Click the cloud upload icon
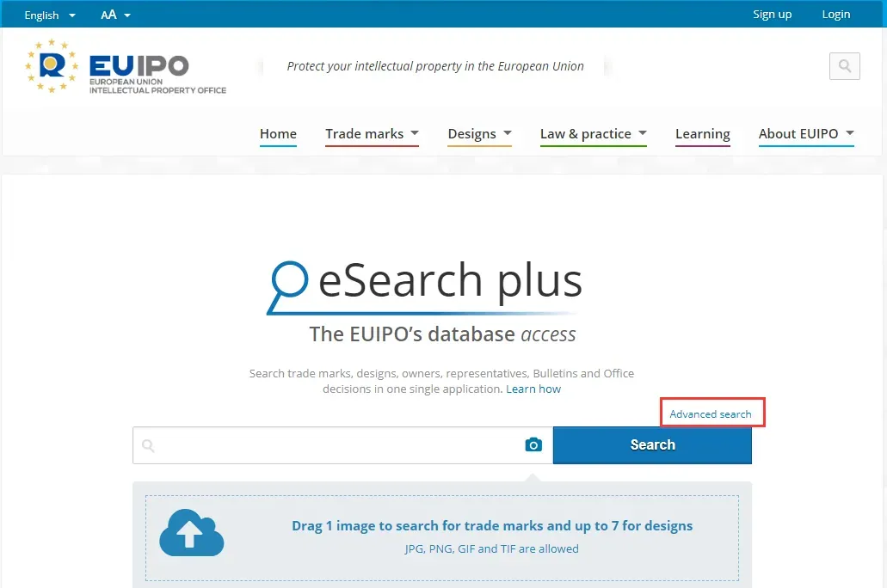887x588 pixels. click(192, 533)
